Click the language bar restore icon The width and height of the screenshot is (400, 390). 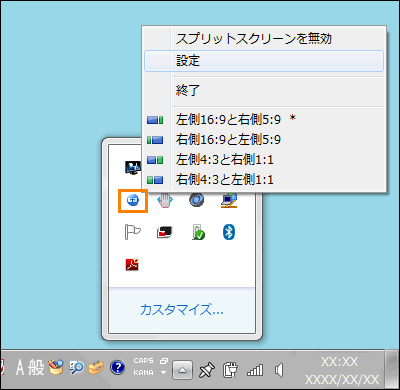click(x=164, y=361)
